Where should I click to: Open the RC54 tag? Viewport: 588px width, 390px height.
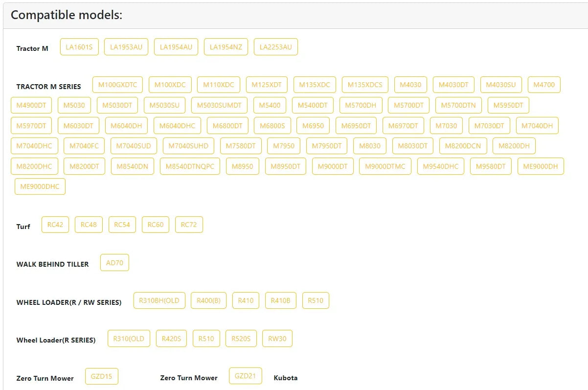(122, 225)
